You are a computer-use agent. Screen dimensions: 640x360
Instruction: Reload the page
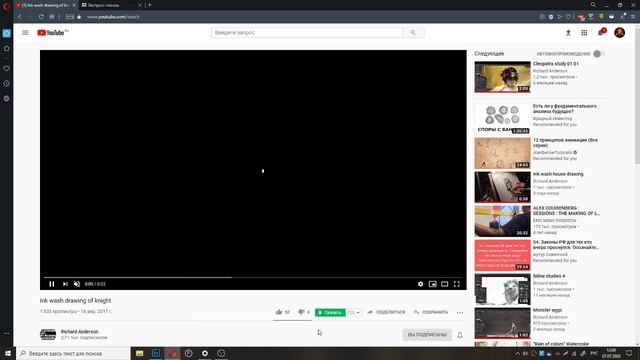(41, 17)
